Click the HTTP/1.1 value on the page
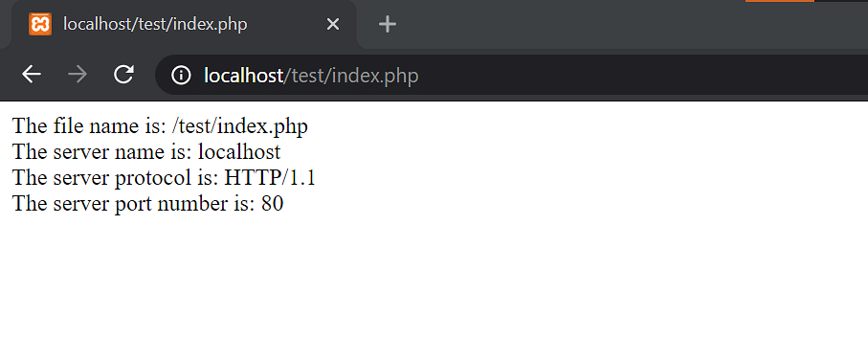This screenshot has height=360, width=868. (x=270, y=178)
